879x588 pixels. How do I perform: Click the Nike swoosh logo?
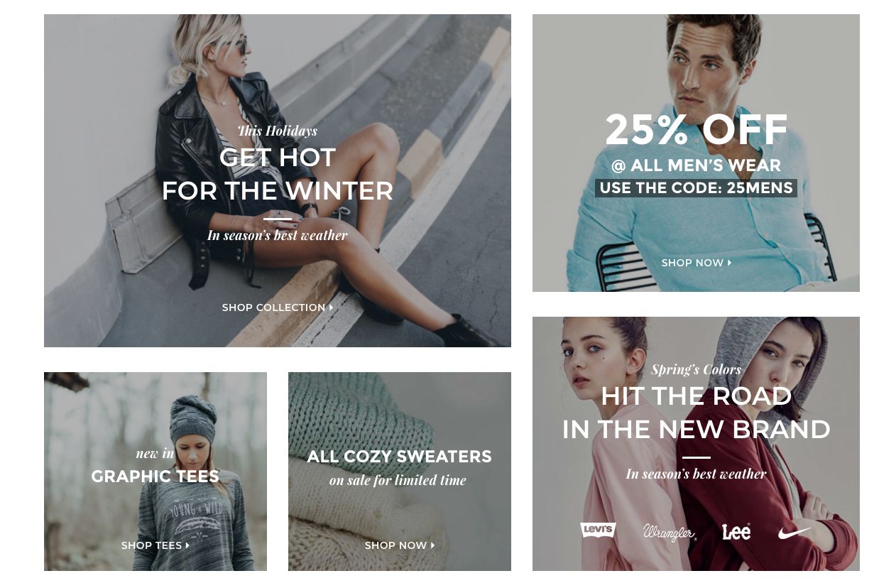click(x=795, y=532)
